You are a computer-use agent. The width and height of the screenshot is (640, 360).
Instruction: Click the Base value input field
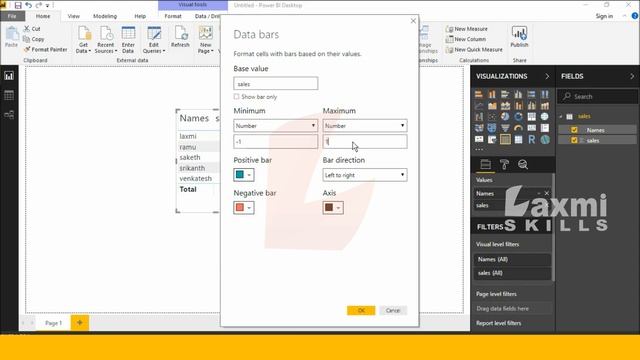click(x=276, y=84)
